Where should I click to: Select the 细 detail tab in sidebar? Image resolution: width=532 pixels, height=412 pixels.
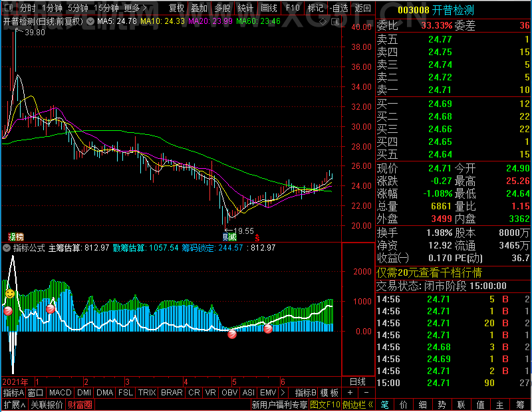point(423,405)
